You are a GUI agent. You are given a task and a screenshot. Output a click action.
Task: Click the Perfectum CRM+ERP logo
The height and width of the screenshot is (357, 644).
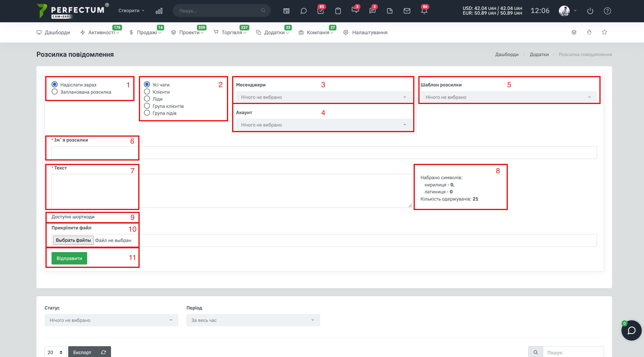point(73,11)
